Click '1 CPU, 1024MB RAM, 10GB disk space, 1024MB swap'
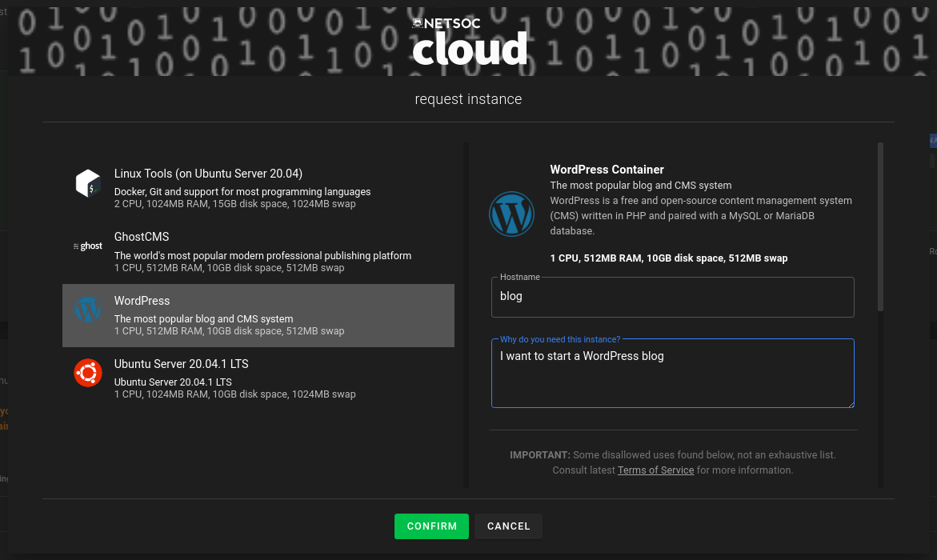Image resolution: width=937 pixels, height=560 pixels. [234, 394]
